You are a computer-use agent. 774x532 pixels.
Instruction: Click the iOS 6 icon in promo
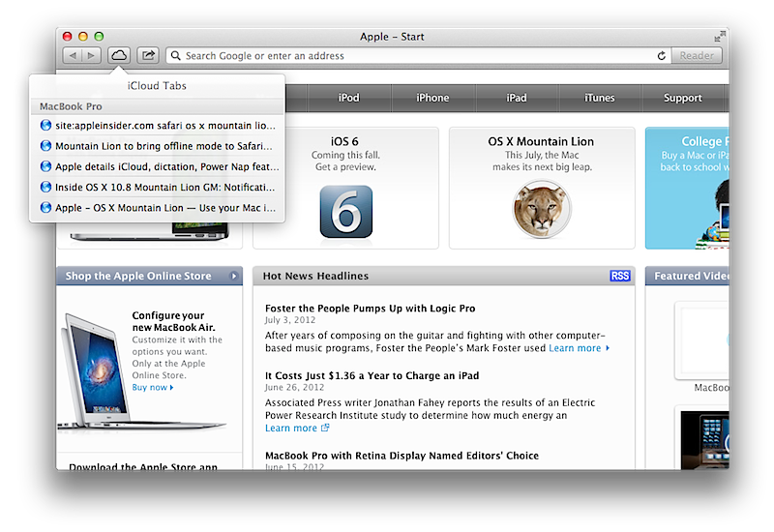click(346, 212)
